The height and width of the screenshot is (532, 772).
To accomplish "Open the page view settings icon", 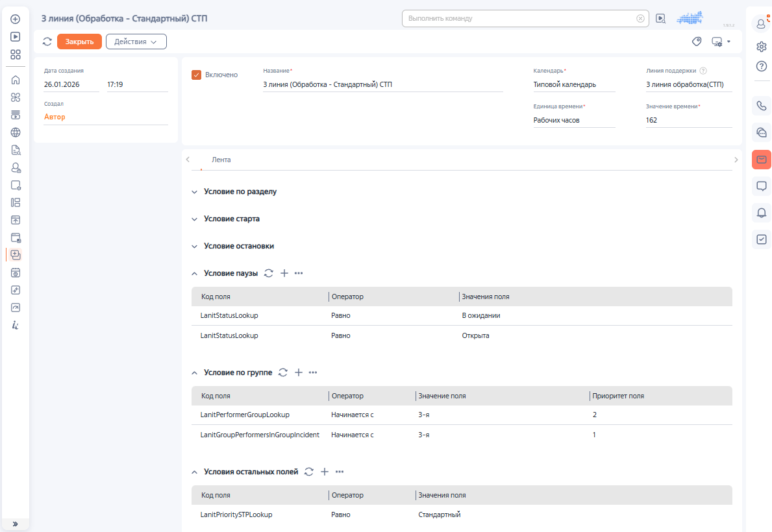I will point(717,42).
